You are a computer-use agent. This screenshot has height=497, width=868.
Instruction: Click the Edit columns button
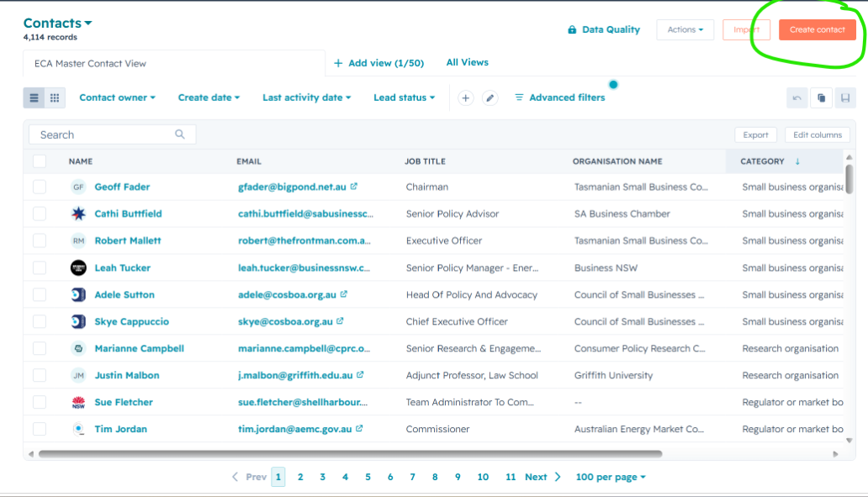817,135
